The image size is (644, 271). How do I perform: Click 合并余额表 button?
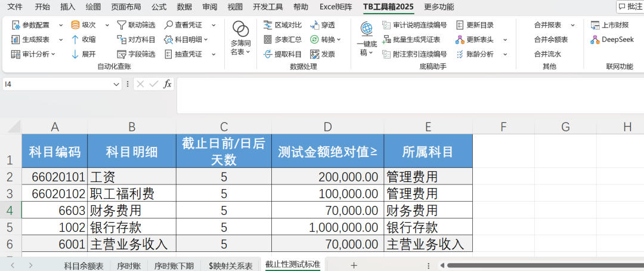[x=551, y=39]
